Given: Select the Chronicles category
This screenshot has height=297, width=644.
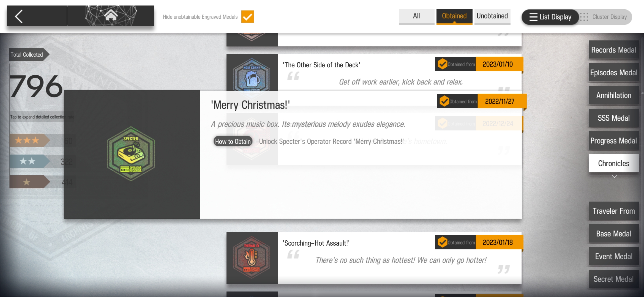Looking at the screenshot, I should pos(614,163).
